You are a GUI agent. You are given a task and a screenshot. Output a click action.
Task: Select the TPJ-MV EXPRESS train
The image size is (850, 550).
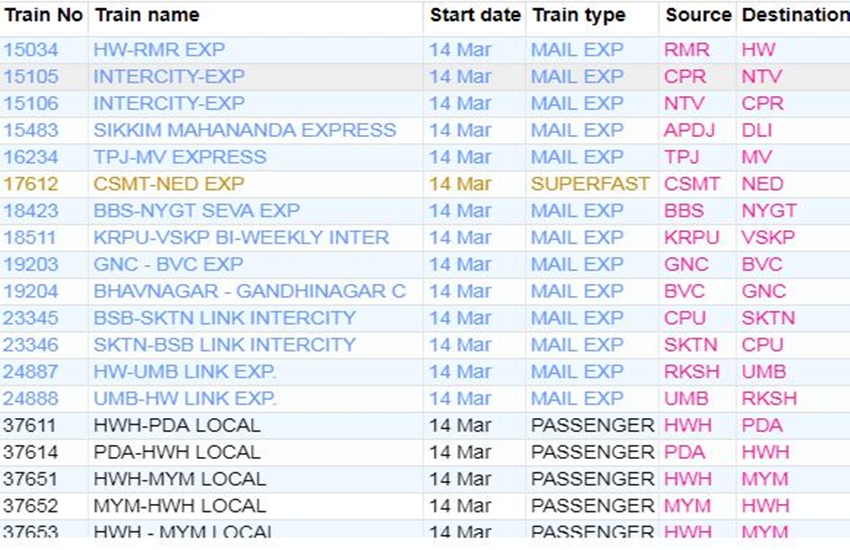coord(180,157)
